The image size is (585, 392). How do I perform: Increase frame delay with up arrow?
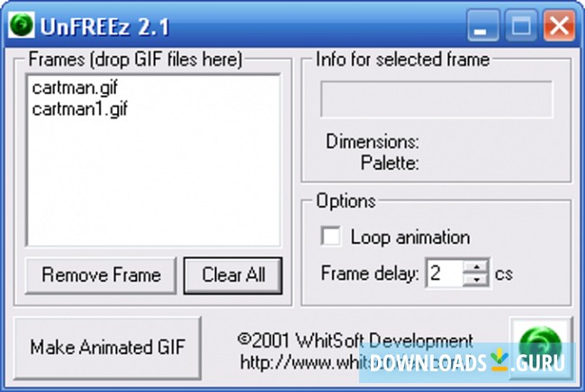pos(476,267)
